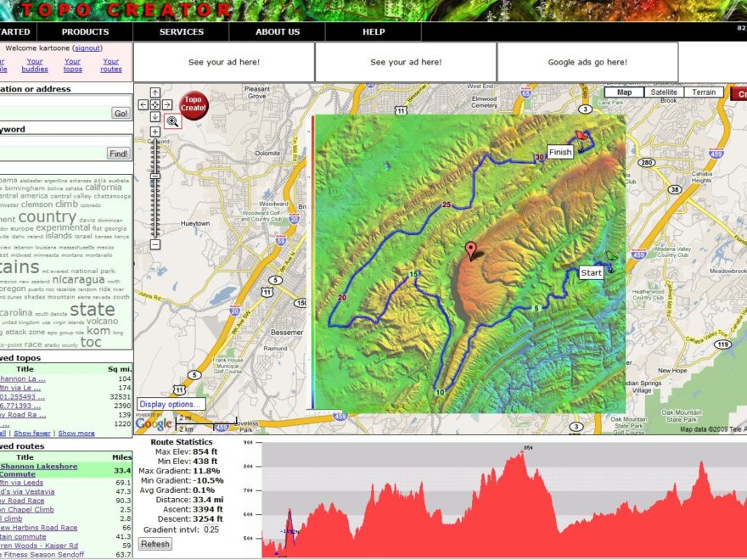Switch the map to Terrain view
This screenshot has width=747, height=560.
(x=705, y=92)
